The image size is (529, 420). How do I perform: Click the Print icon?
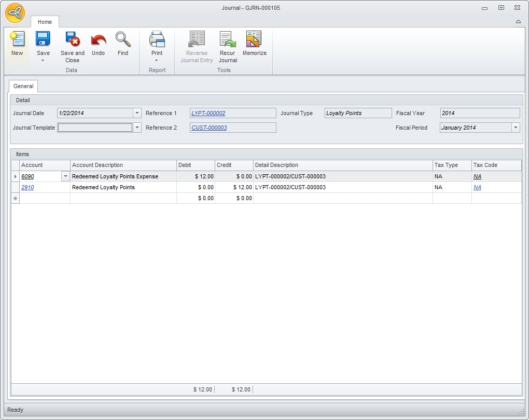click(157, 39)
